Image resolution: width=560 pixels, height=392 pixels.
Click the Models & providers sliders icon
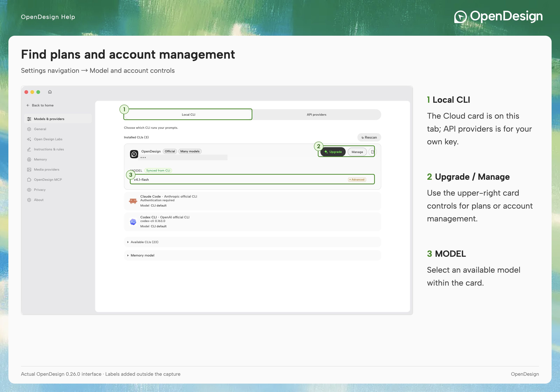(29, 119)
